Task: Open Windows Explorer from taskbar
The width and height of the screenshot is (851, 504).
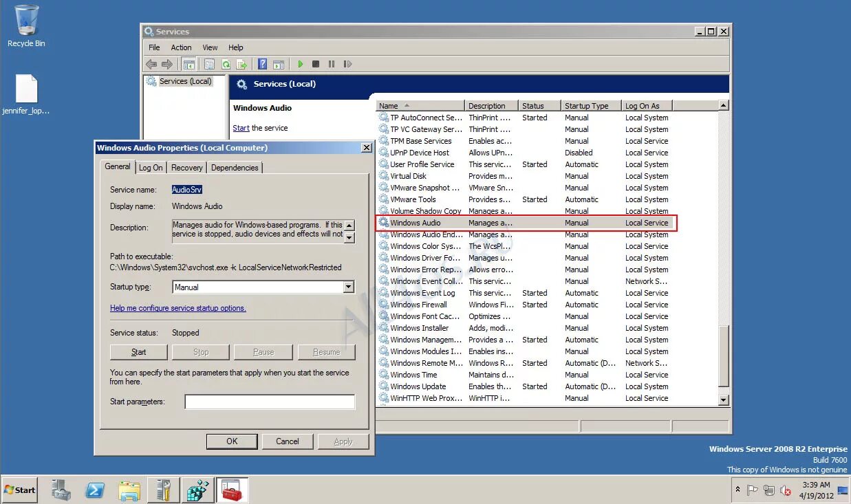Action: click(129, 490)
